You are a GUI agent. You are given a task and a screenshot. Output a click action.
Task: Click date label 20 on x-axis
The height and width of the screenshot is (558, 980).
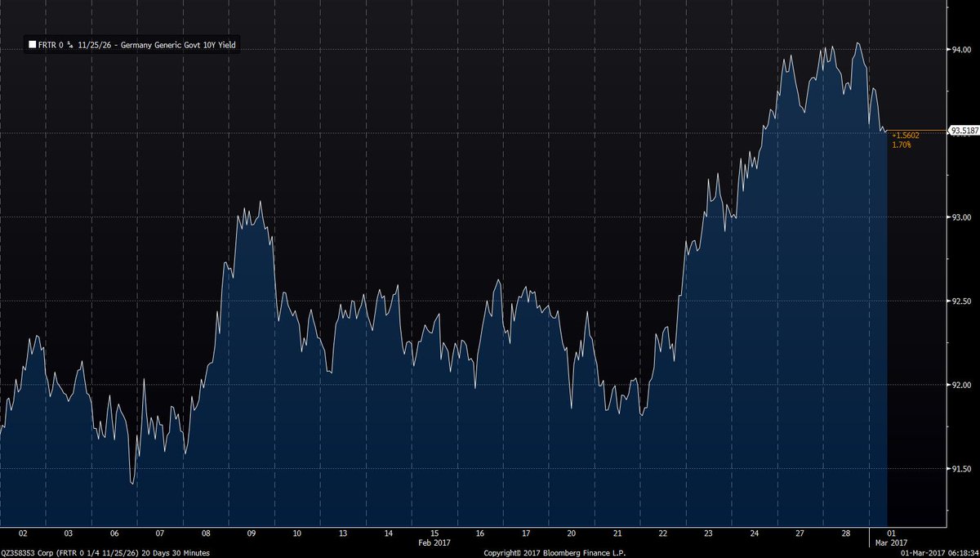[572, 533]
